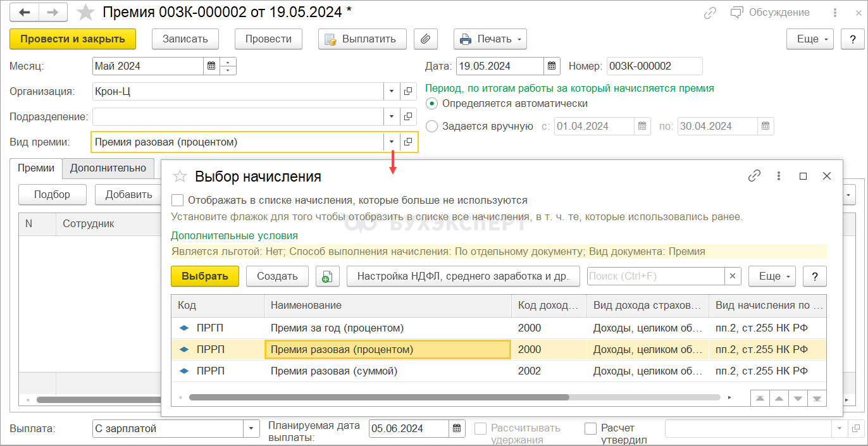Select Задается вручную radio option
The height and width of the screenshot is (446, 868).
[x=432, y=126]
